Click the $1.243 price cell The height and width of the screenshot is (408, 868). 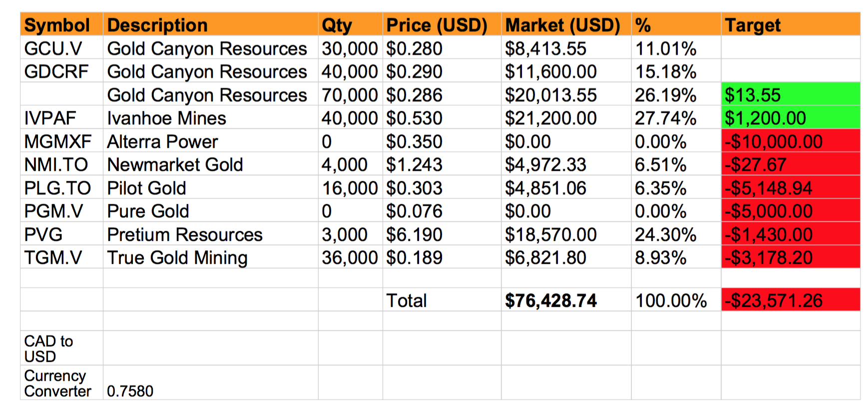442,163
